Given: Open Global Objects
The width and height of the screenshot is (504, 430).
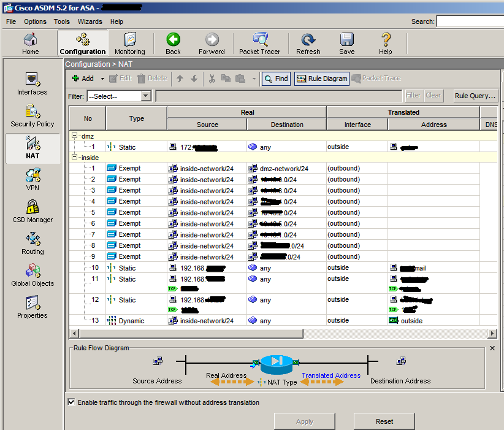Looking at the screenshot, I should tap(32, 275).
